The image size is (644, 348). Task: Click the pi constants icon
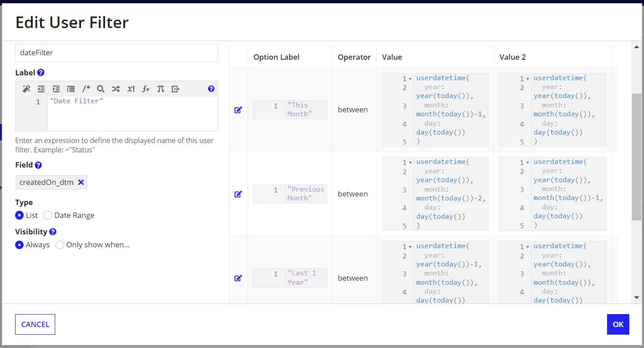(161, 89)
